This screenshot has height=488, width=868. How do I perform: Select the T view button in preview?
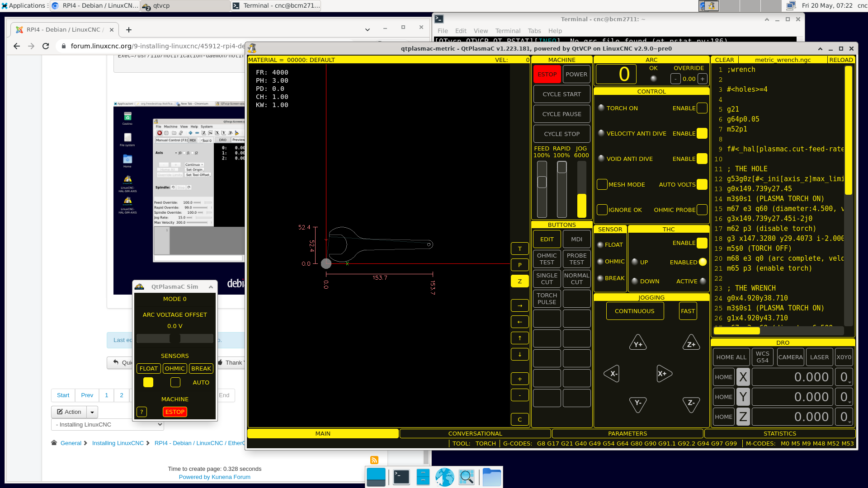520,249
